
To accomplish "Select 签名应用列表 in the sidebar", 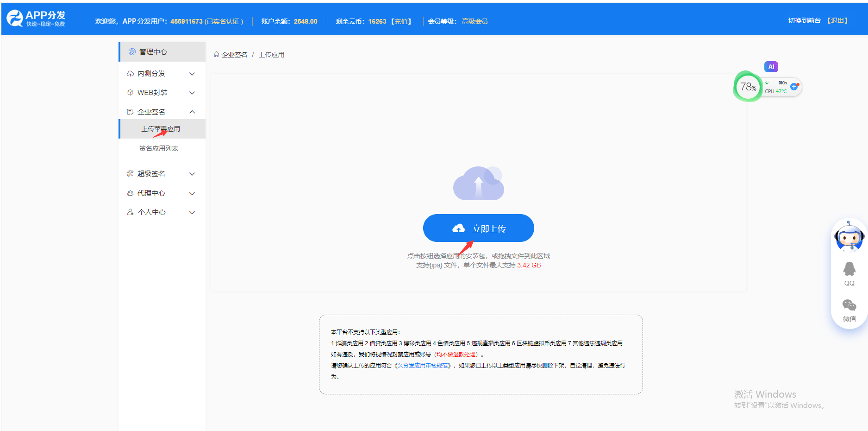I will 159,148.
